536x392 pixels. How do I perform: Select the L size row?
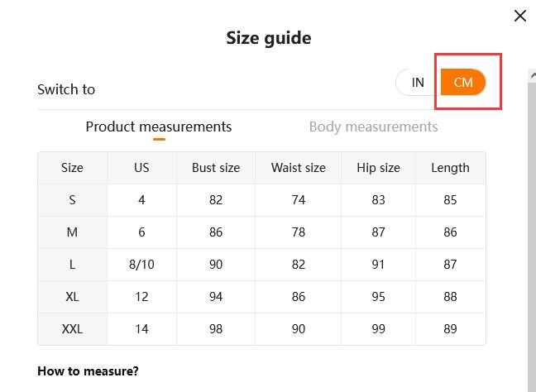click(x=73, y=265)
